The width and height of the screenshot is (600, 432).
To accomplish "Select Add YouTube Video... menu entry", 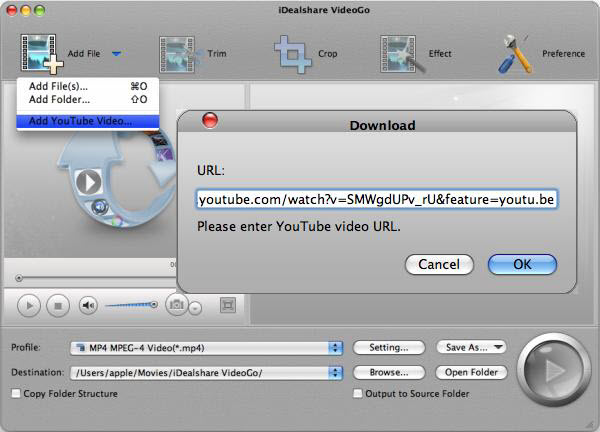I will coord(88,121).
